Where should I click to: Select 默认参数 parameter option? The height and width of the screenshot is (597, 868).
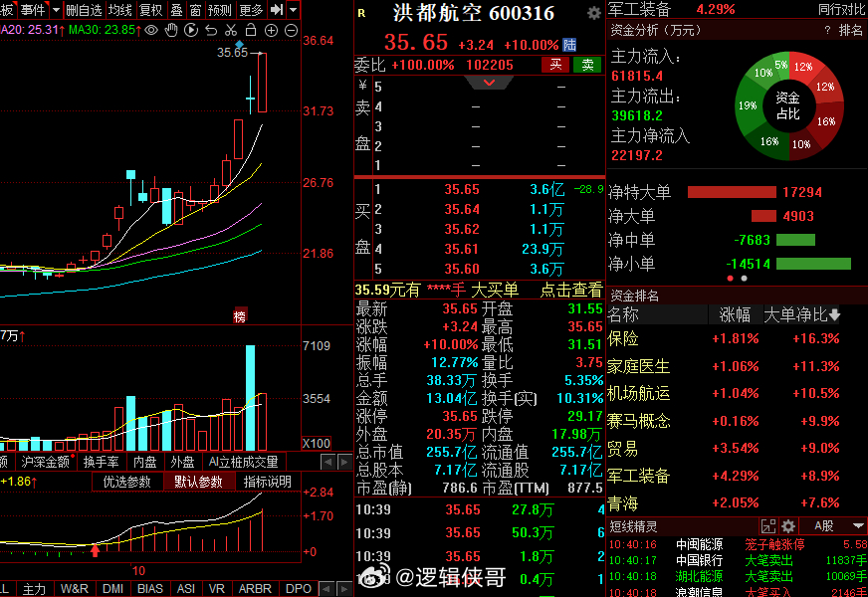(x=198, y=482)
